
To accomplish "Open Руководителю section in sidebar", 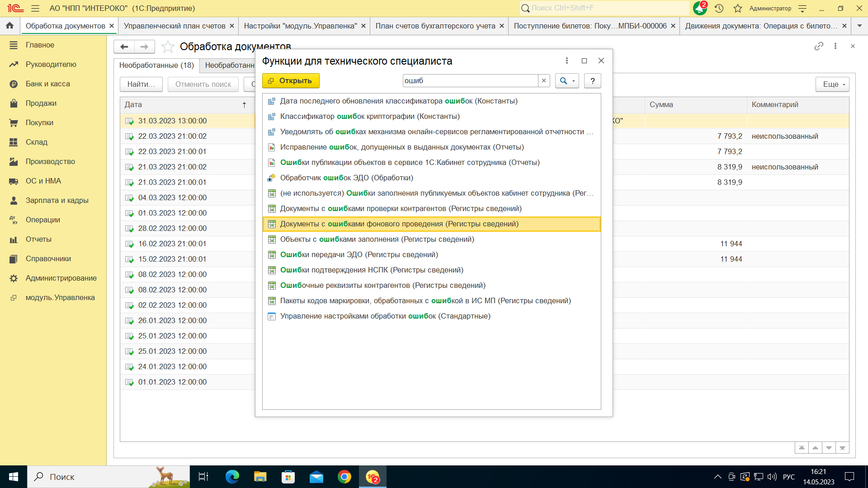I will [51, 64].
